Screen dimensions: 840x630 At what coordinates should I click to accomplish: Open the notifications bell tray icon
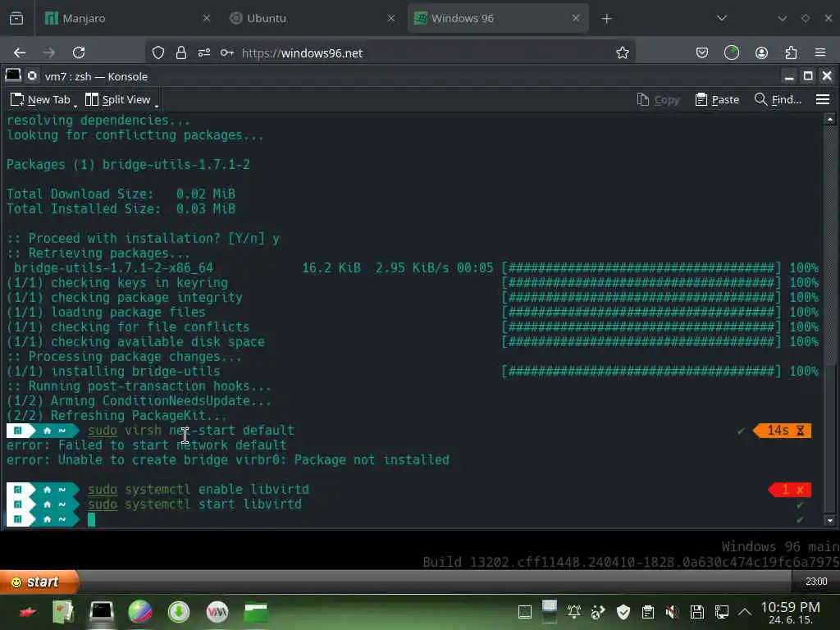point(574,612)
